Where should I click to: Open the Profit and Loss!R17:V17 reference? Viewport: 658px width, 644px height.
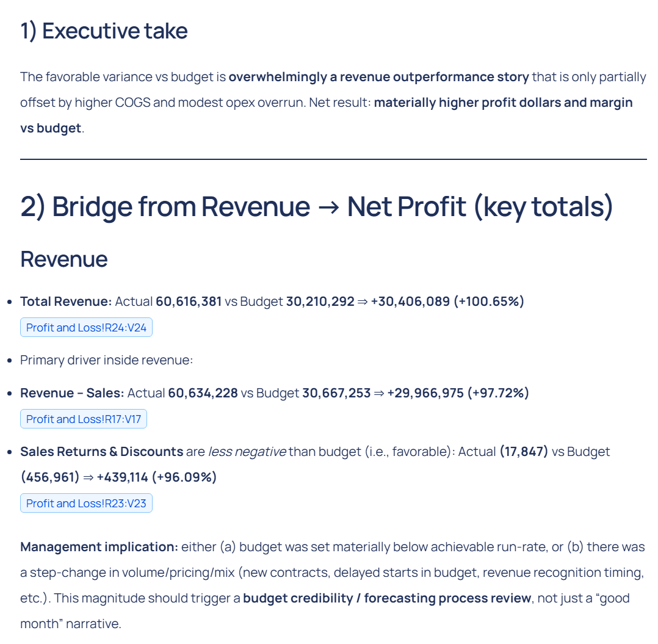click(84, 419)
